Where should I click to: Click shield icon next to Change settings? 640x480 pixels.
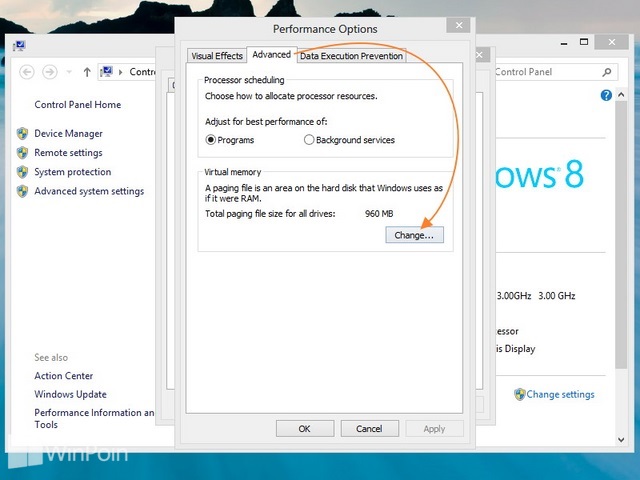point(520,394)
